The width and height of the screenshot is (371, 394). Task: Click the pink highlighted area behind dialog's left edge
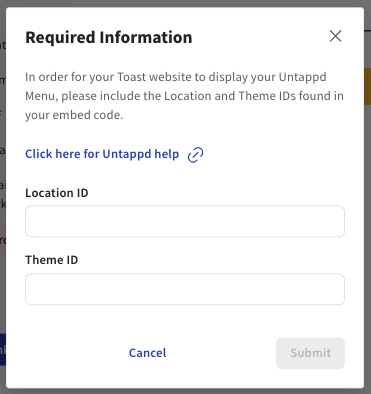coord(3,239)
